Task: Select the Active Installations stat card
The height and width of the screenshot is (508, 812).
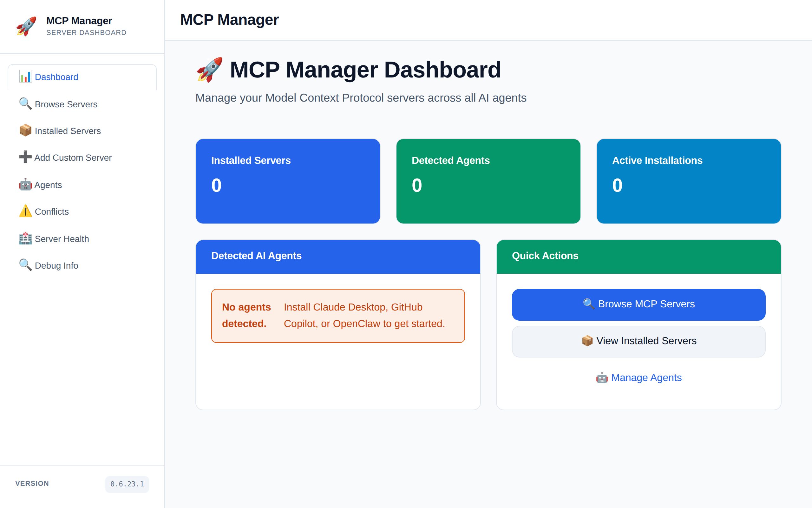Action: pyautogui.click(x=689, y=181)
